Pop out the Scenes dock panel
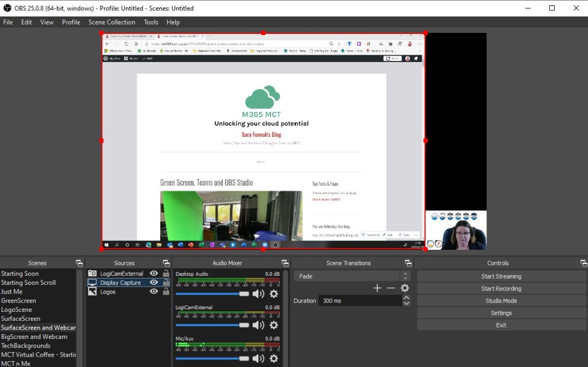This screenshot has width=588, height=367. tap(79, 263)
